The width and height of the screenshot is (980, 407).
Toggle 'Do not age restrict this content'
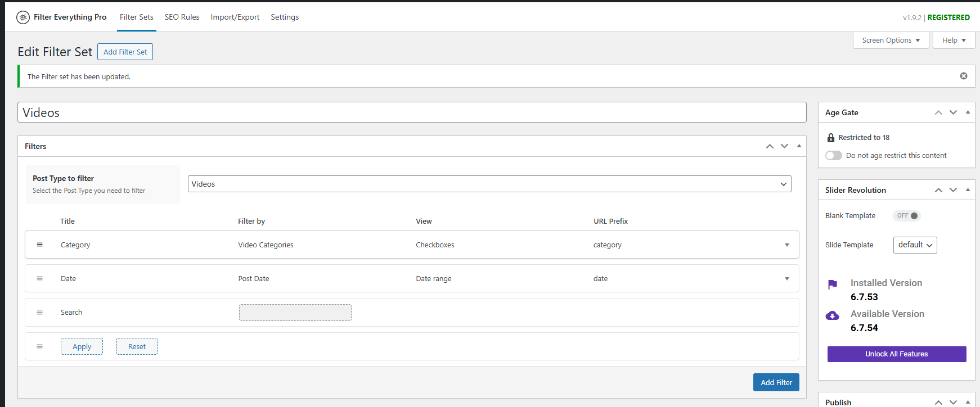[x=833, y=156]
